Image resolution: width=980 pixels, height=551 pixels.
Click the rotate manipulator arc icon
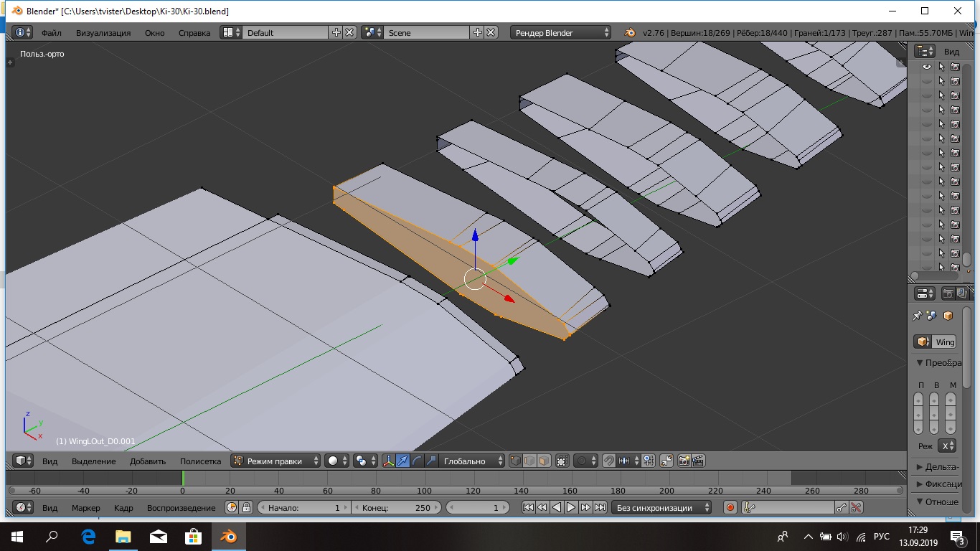418,461
